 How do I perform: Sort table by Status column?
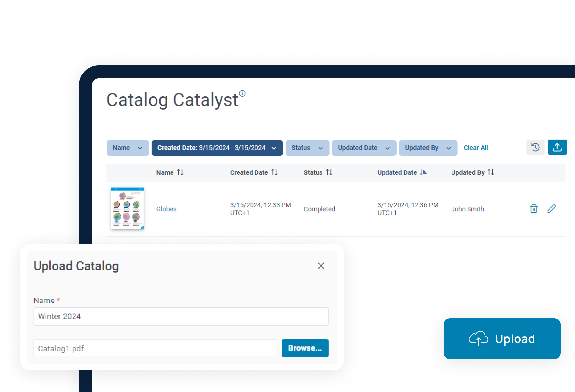[x=329, y=172]
